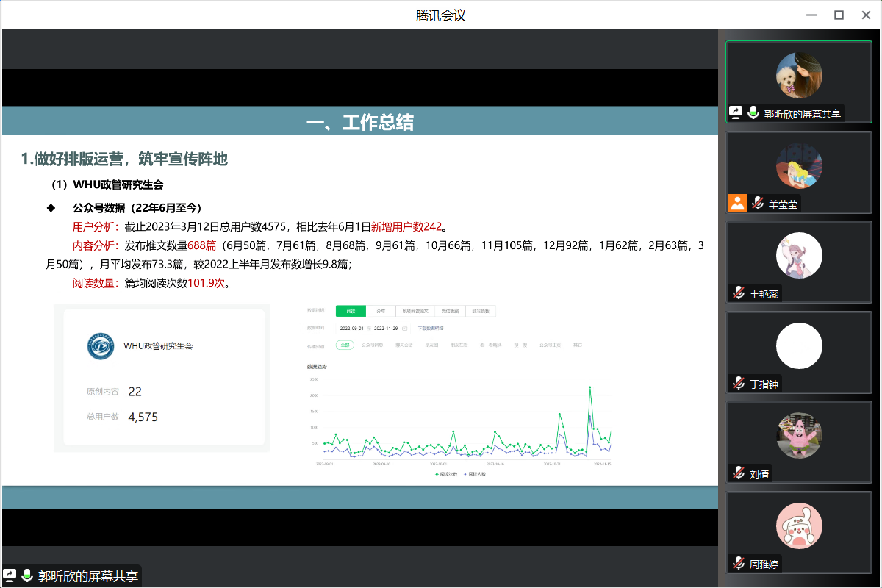
Task: Click the 微信收藏 tab in shared slide
Action: pos(450,311)
